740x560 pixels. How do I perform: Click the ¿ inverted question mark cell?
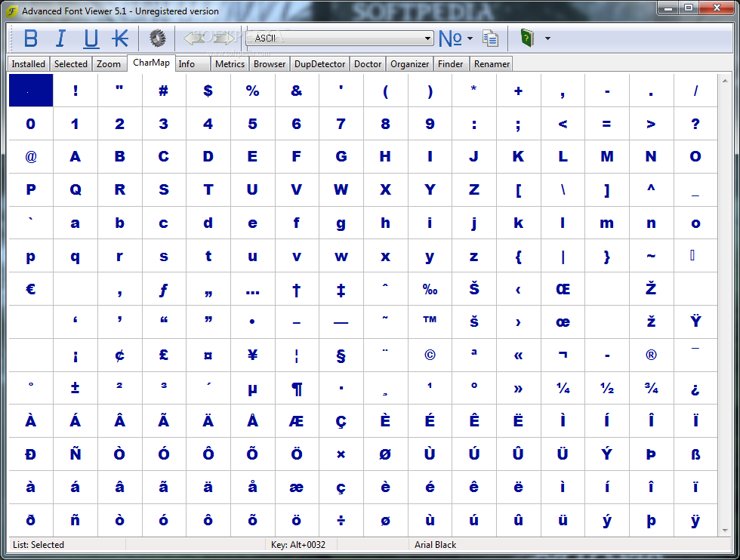pyautogui.click(x=695, y=388)
